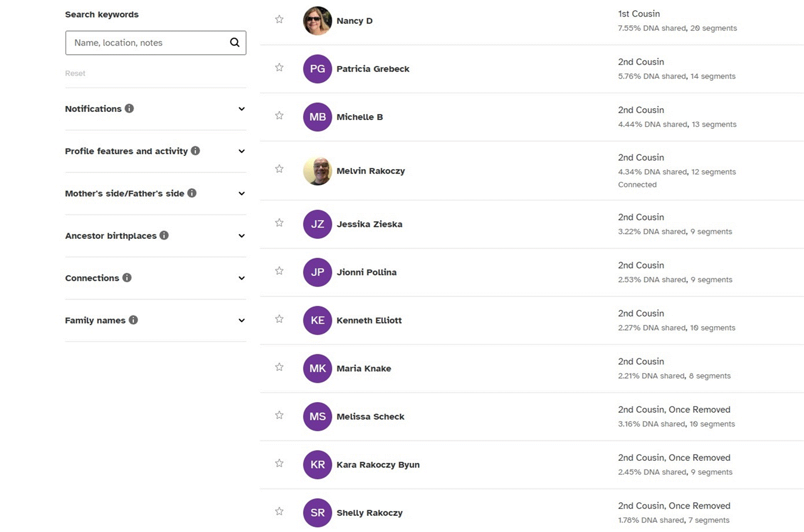This screenshot has height=532, width=804.
Task: Click the Notifications filter label
Action: click(93, 109)
